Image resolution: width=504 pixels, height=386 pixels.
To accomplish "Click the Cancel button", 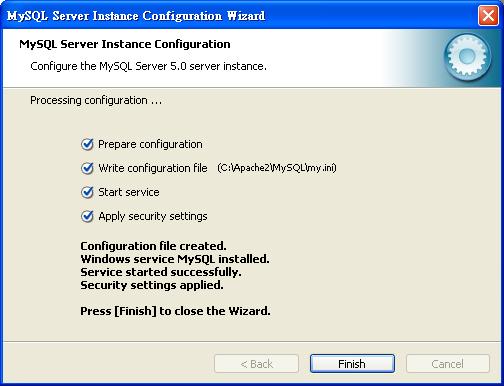I will 448,364.
